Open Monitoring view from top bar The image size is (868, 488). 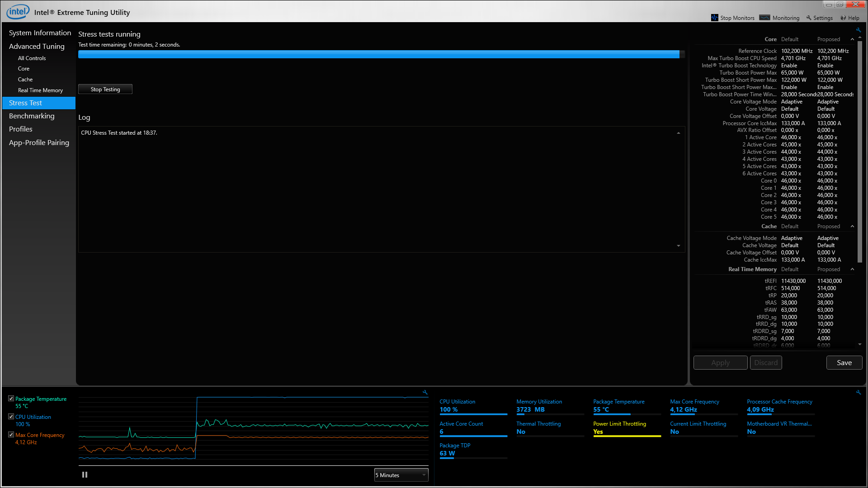[779, 18]
